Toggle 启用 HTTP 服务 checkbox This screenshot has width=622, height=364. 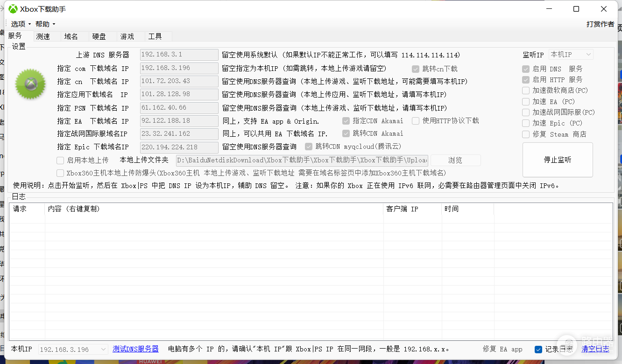(526, 80)
